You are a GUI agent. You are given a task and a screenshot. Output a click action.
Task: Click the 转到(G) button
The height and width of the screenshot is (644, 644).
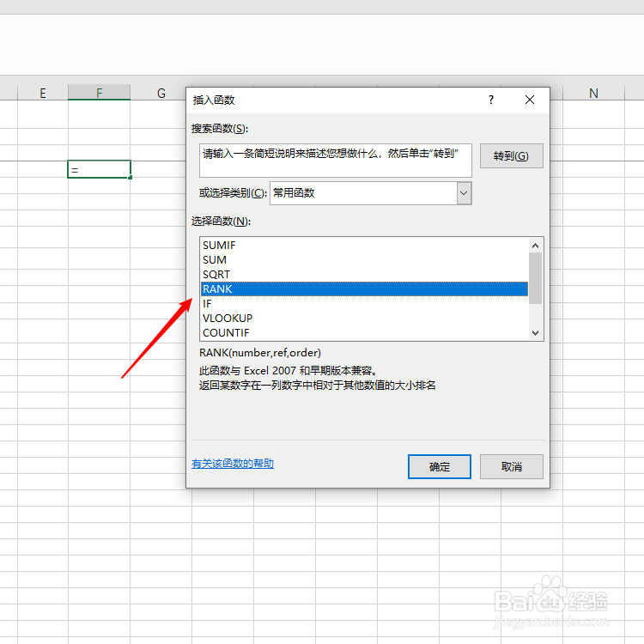[x=512, y=156]
